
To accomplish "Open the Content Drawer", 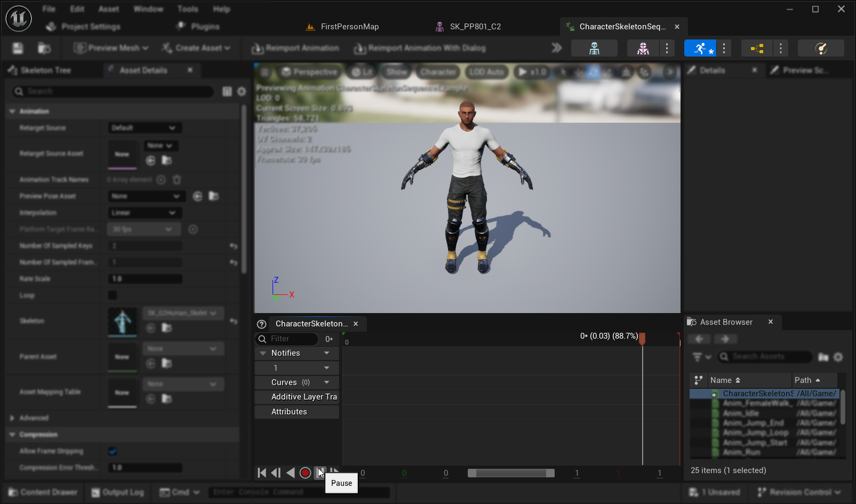I will [x=42, y=492].
